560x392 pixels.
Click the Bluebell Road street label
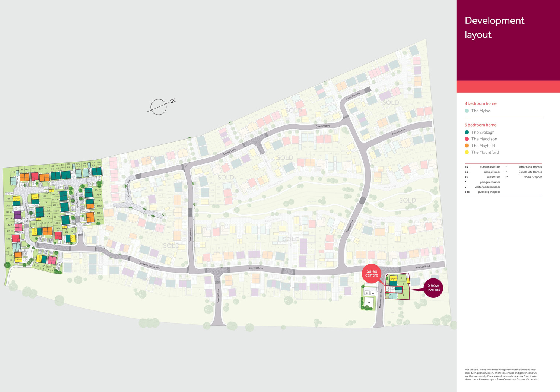[x=423, y=267]
